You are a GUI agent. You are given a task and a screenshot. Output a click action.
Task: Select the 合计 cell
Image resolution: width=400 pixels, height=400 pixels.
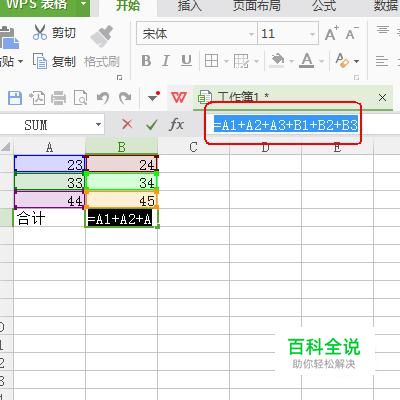pos(49,218)
